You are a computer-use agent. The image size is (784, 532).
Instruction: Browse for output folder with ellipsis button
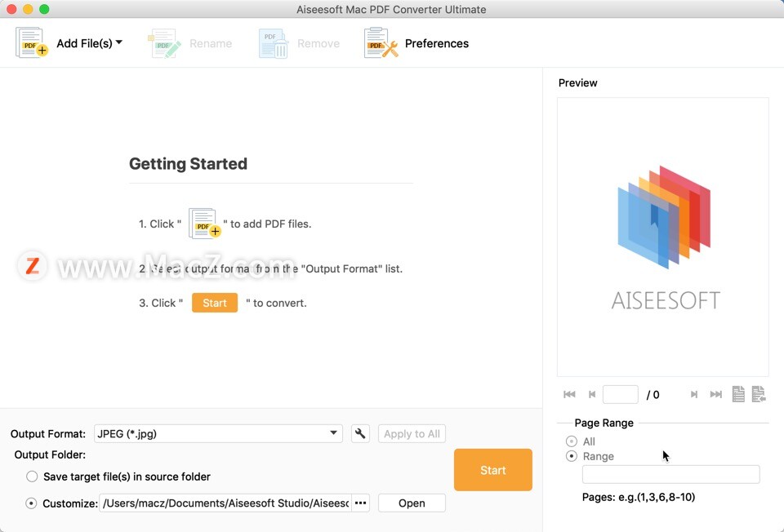tap(360, 503)
